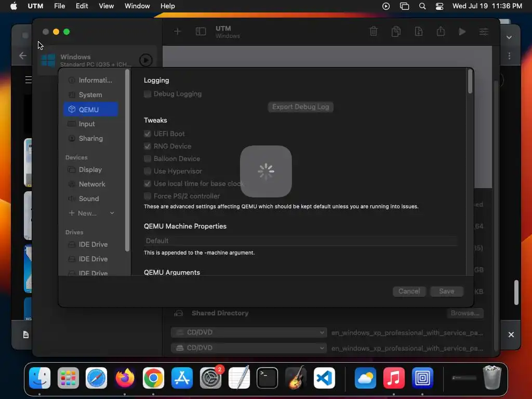Click the settings content scrollbar

pos(470,81)
